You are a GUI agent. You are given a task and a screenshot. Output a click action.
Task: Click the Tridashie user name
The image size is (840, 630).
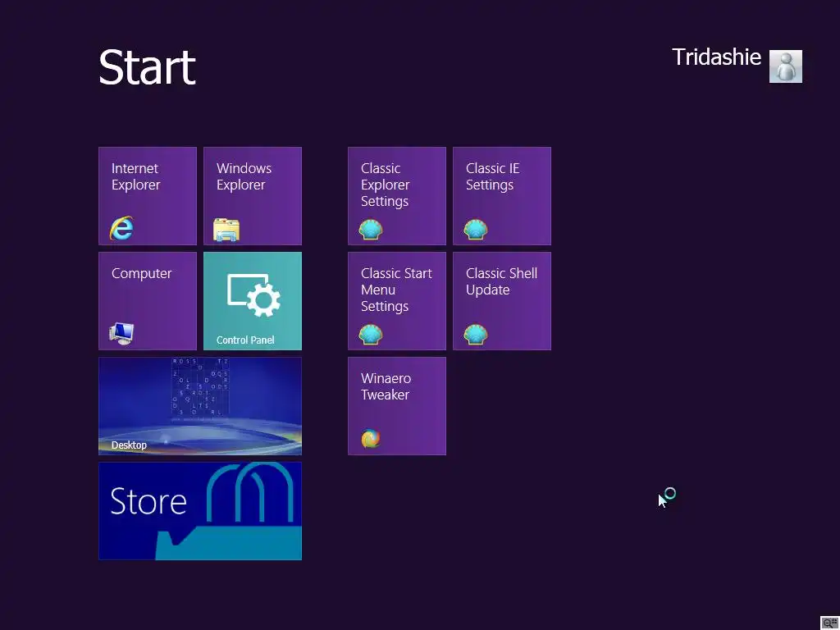coord(716,57)
